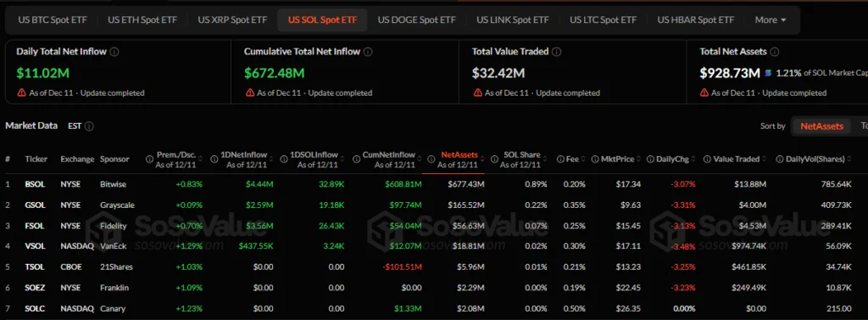Sort table by DailyChg using sort arrows
This screenshot has height=320, width=868.
click(x=693, y=160)
